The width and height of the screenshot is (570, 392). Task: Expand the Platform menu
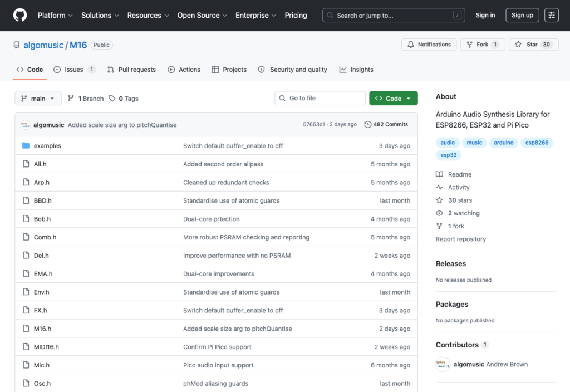[55, 15]
